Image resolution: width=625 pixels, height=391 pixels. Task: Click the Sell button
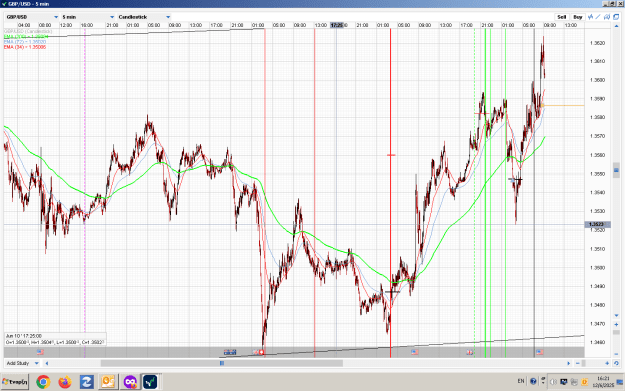(562, 17)
